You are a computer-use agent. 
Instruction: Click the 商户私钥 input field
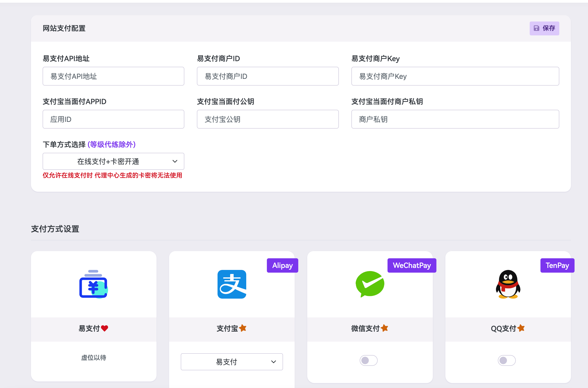(x=455, y=119)
